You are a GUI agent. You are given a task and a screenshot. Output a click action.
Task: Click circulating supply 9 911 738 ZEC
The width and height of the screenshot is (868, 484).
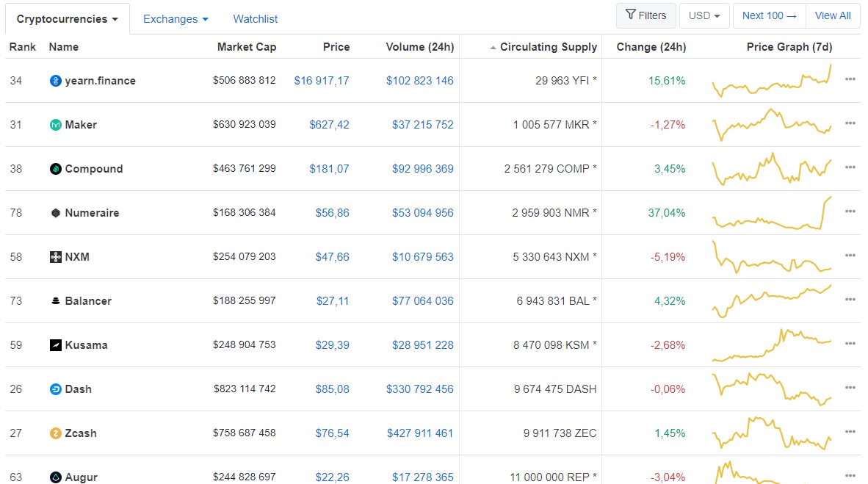pos(560,433)
